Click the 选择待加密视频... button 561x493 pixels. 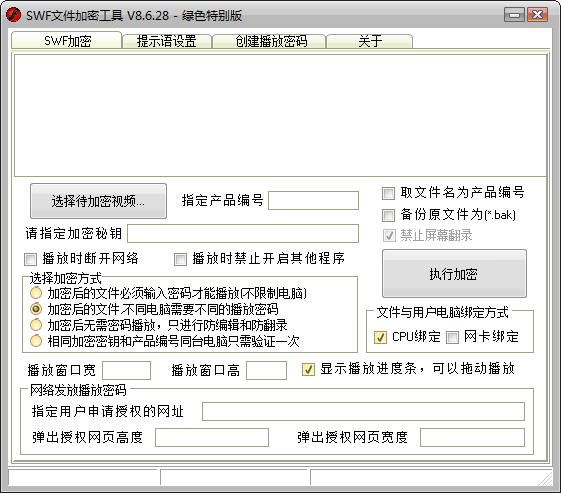tap(98, 201)
